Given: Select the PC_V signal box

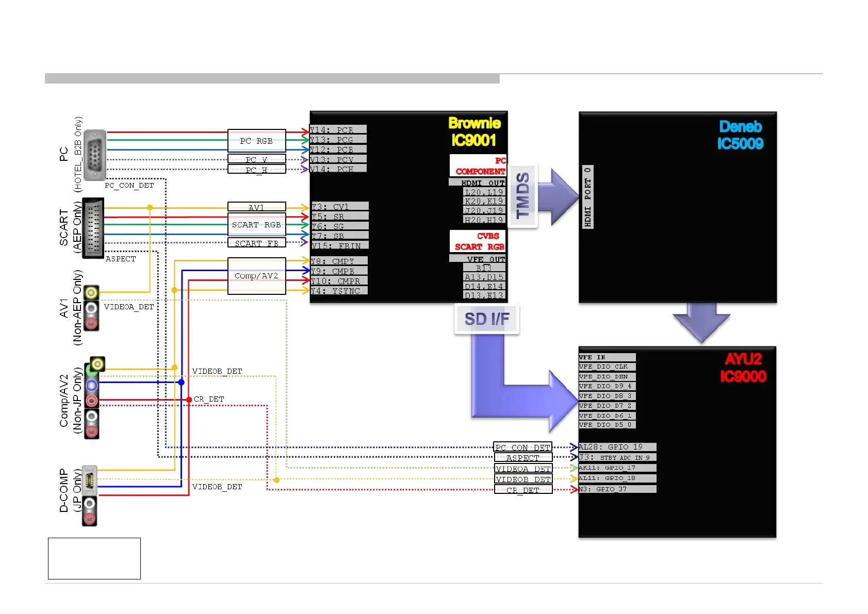Looking at the screenshot, I should tap(256, 159).
